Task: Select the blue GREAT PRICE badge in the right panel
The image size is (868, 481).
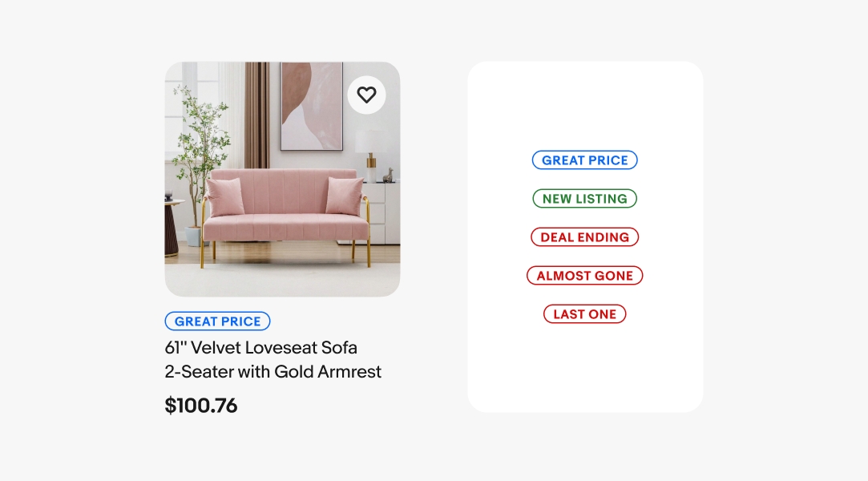Action: tap(585, 160)
